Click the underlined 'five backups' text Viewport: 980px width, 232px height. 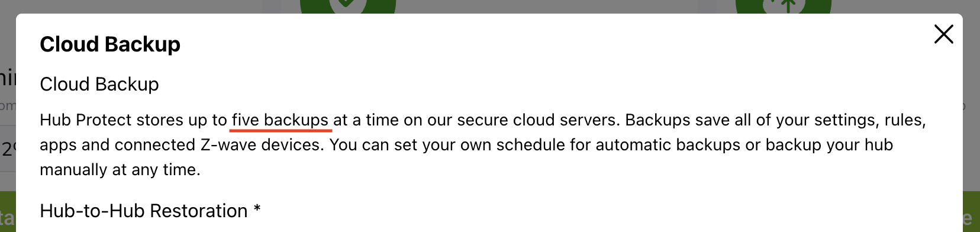pyautogui.click(x=280, y=120)
